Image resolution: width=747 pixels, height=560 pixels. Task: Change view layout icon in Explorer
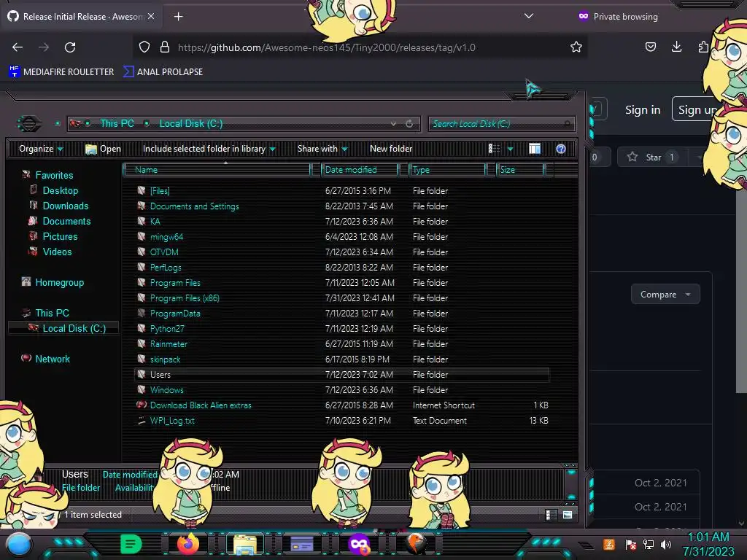point(495,149)
